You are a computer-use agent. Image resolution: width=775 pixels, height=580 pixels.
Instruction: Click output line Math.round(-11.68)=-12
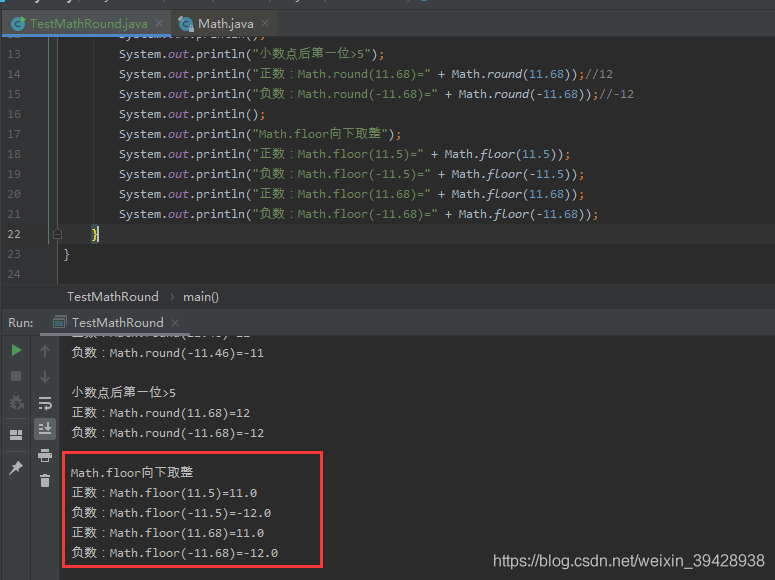pos(168,433)
